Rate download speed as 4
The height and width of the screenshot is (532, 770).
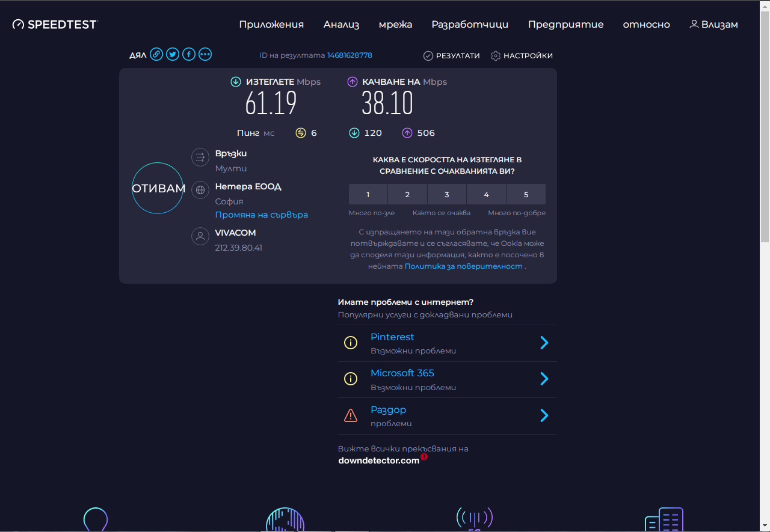click(486, 194)
